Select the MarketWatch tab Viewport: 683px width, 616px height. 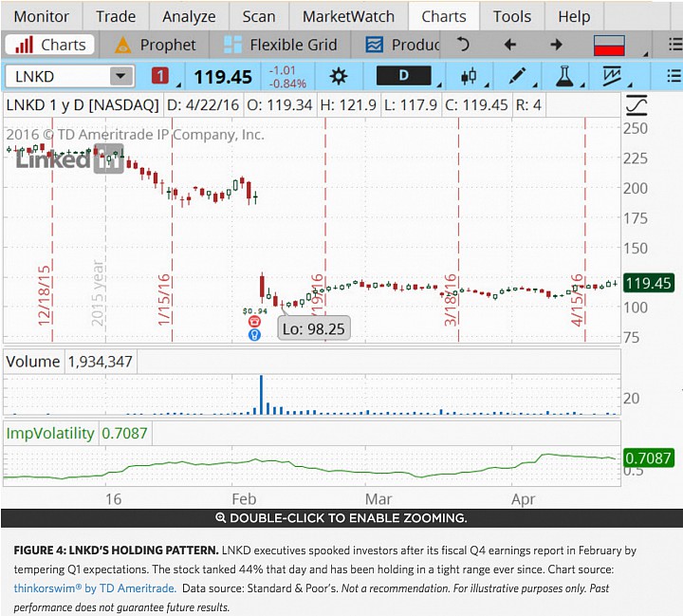(348, 16)
